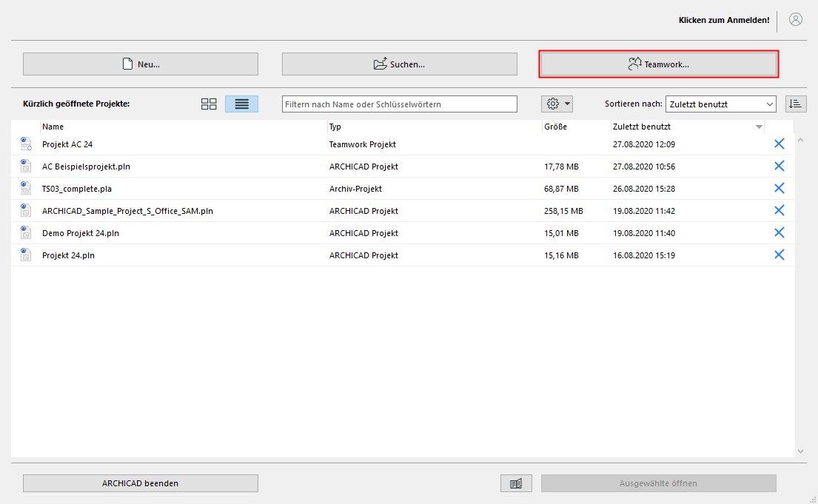
Task: Click the list scrollbar down arrow
Action: 801,451
